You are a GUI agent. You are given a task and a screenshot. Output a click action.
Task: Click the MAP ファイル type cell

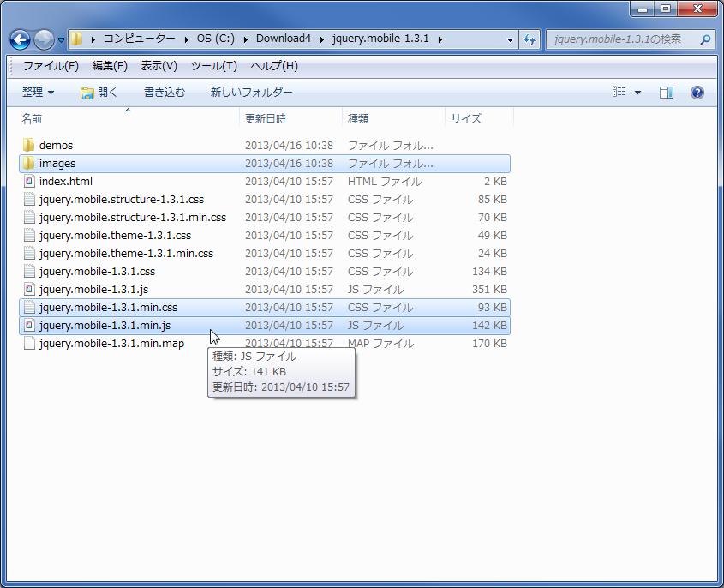(381, 344)
